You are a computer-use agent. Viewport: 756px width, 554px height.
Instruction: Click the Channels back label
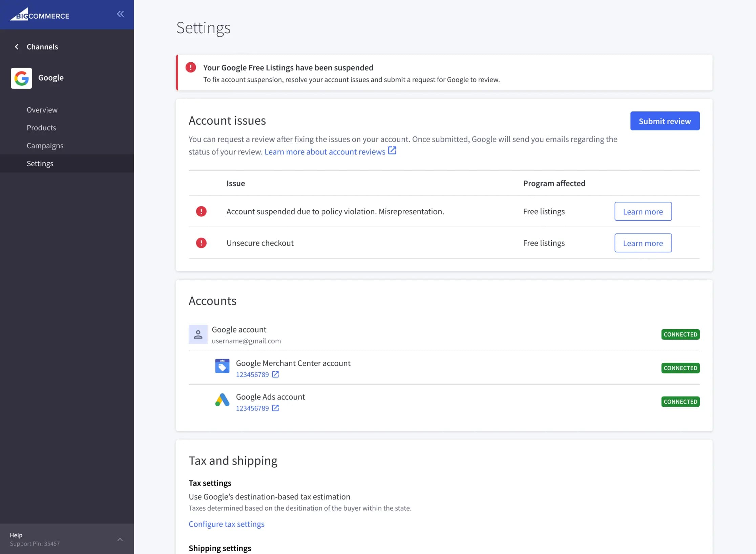pyautogui.click(x=42, y=47)
